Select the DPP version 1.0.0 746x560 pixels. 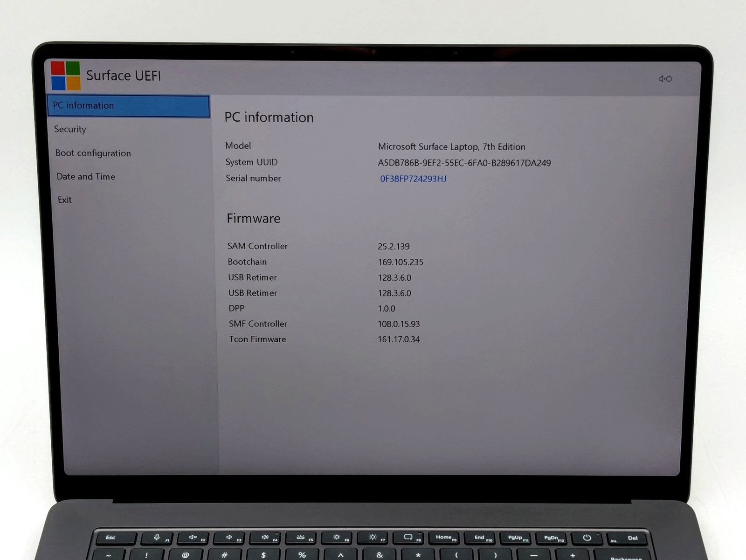(387, 309)
